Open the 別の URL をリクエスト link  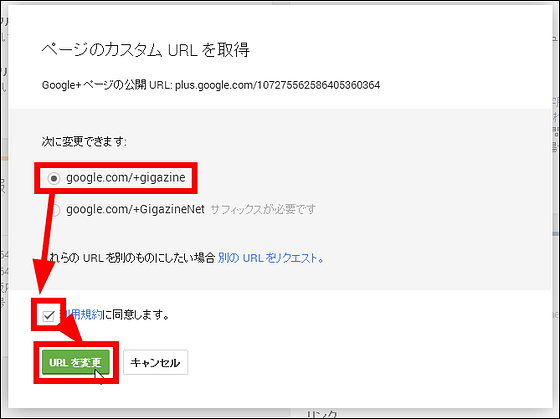(271, 258)
